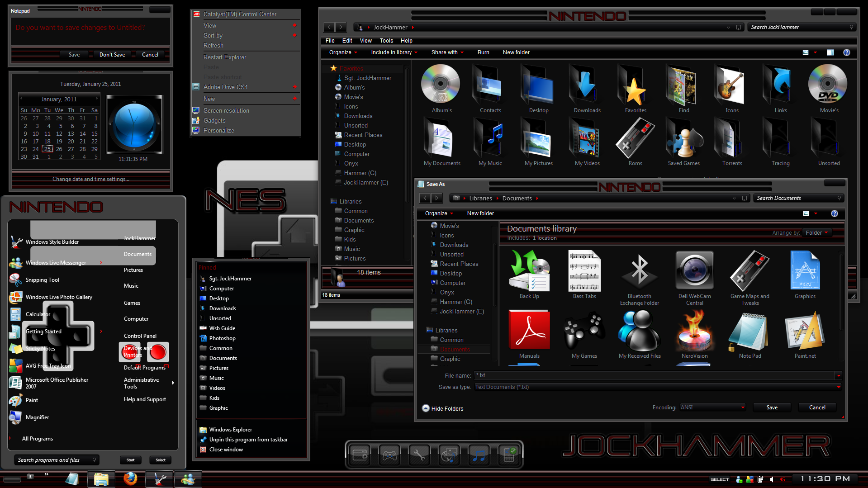Image resolution: width=868 pixels, height=488 pixels.
Task: Open Wsb Guide from jump list
Action: [222, 328]
